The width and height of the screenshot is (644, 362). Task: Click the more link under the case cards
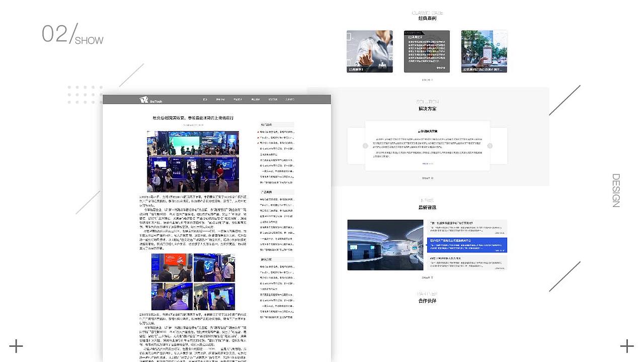[427, 79]
